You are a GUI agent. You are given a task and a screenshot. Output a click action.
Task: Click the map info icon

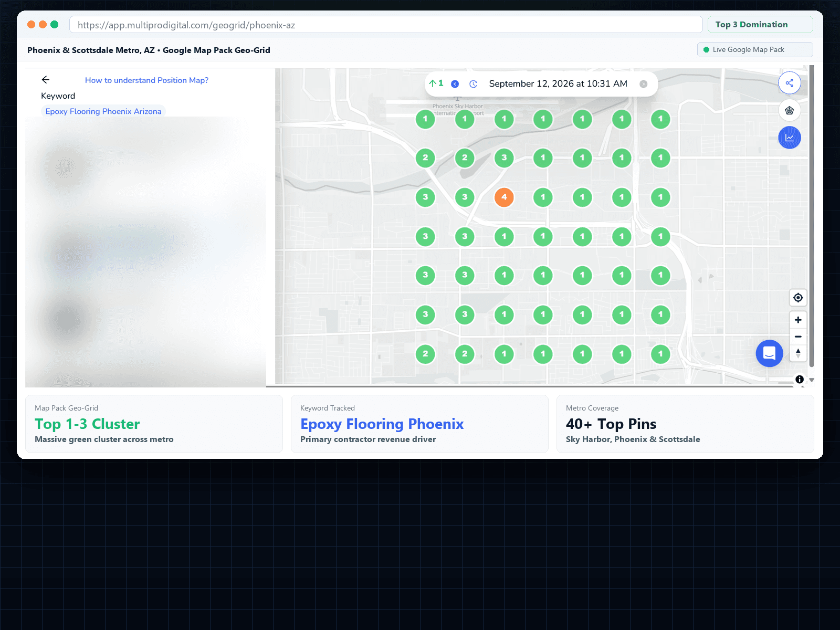tap(800, 379)
